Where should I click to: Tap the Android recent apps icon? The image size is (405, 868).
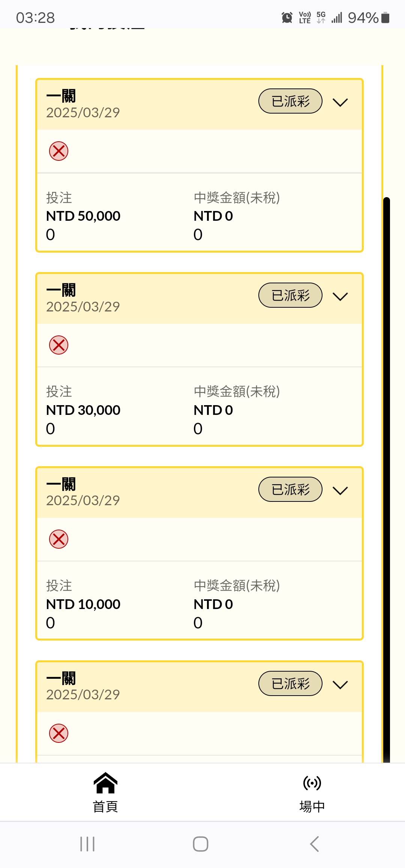(x=87, y=844)
